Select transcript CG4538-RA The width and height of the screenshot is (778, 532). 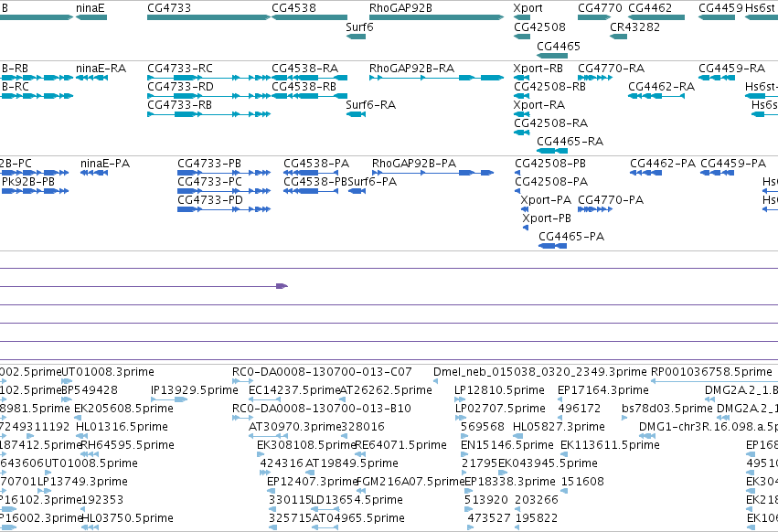(x=309, y=78)
